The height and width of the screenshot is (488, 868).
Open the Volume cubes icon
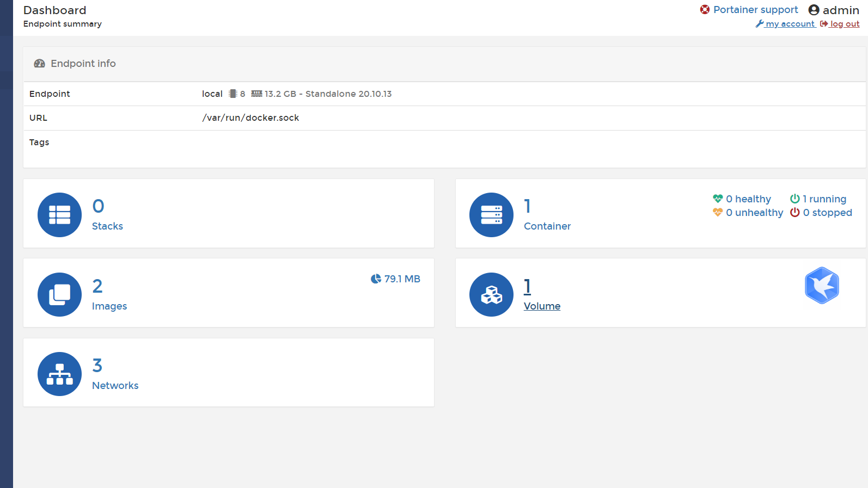click(491, 294)
